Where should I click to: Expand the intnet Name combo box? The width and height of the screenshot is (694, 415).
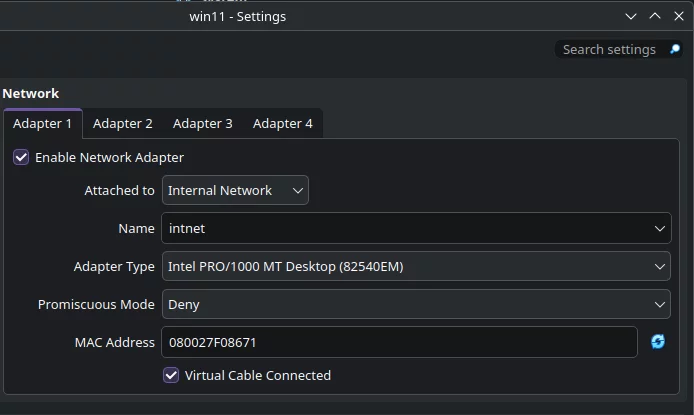point(660,228)
